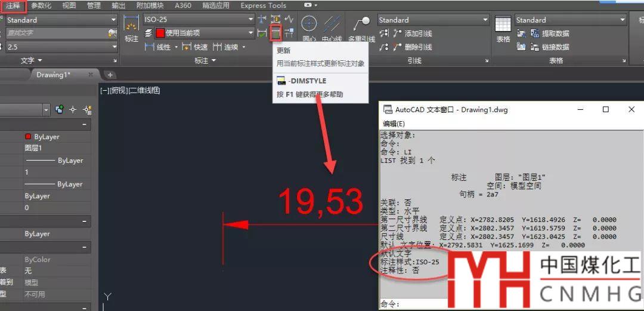644x311 pixels.
Task: Click the new drawing plus tab button
Action: click(x=110, y=75)
